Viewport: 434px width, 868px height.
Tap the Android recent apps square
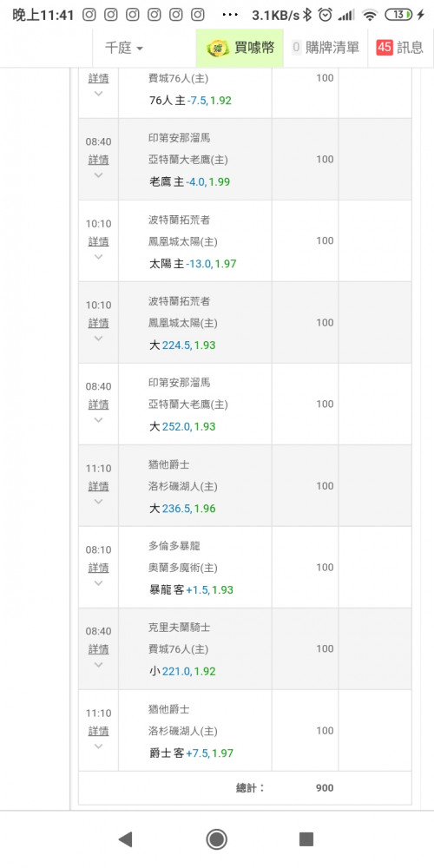[306, 839]
